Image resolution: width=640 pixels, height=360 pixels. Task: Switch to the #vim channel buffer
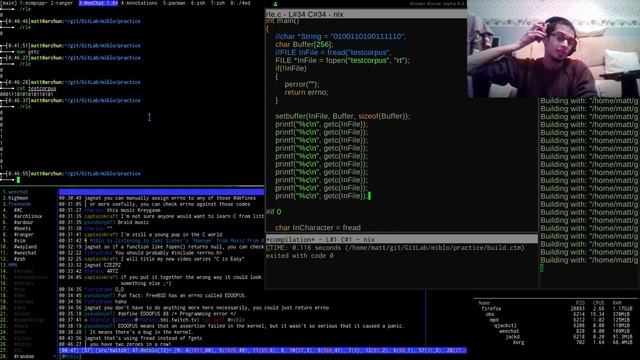click(20, 241)
